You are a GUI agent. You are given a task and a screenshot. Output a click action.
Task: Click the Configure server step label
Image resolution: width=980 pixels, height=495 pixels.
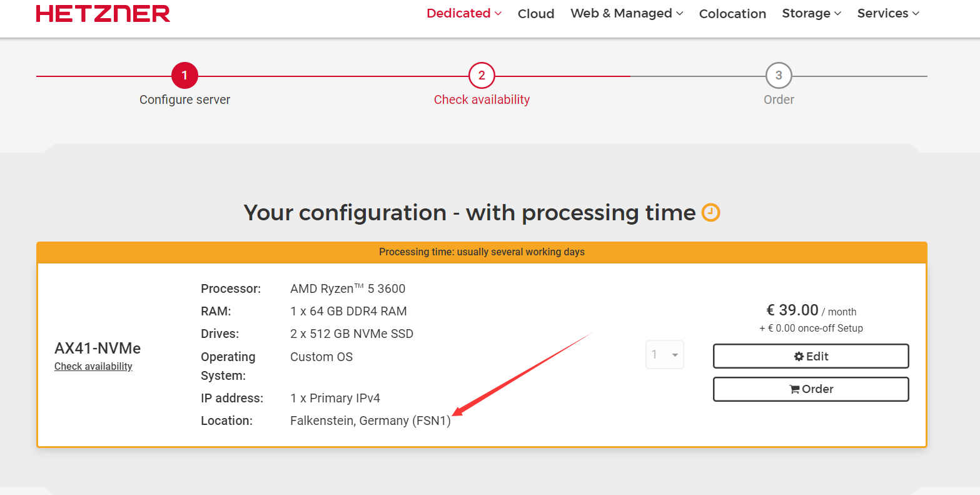pyautogui.click(x=184, y=100)
